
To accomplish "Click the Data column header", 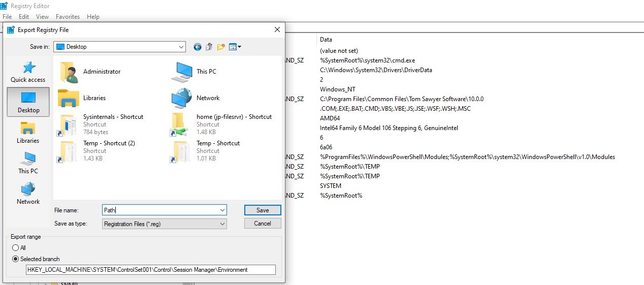I will [326, 40].
